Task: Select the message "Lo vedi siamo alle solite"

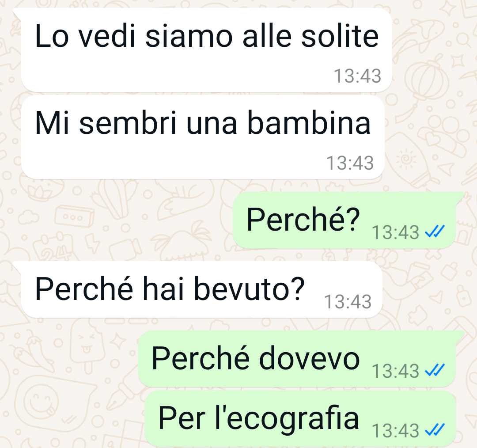Action: 206,50
